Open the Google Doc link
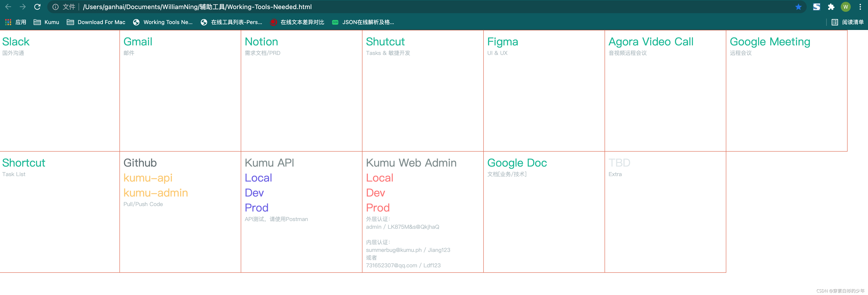 pos(517,163)
